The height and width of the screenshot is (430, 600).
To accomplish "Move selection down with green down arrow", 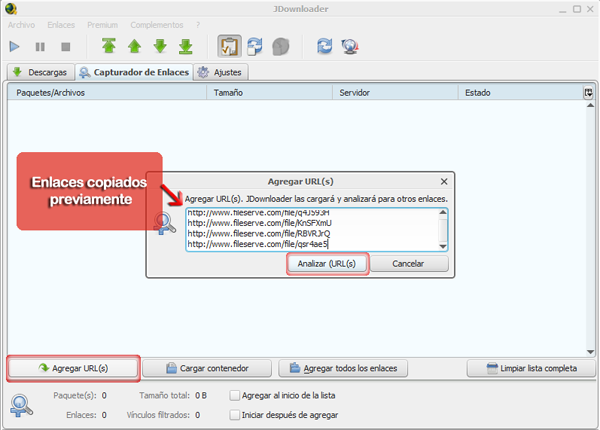I will click(160, 46).
